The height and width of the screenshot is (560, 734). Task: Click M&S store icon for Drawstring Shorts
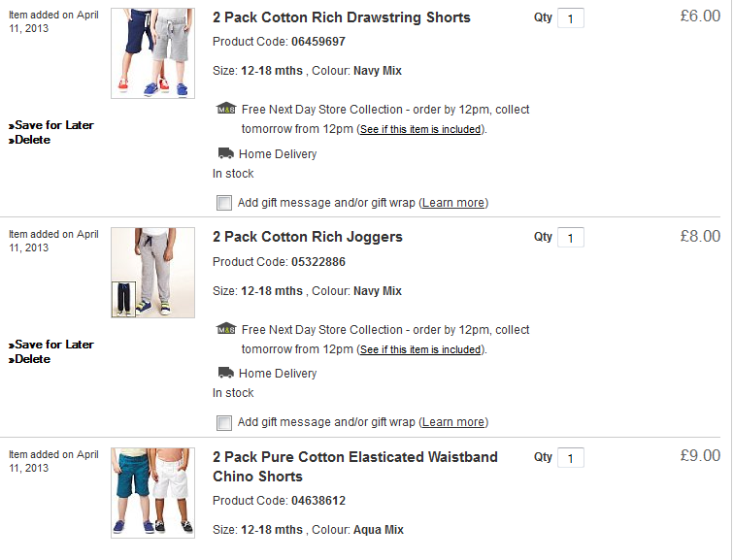click(x=226, y=109)
